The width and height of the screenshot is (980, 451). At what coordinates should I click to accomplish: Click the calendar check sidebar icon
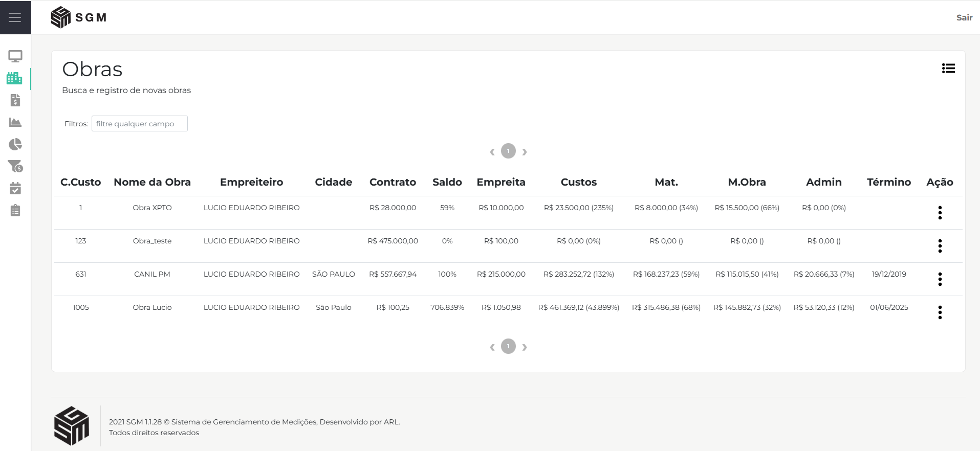pos(15,188)
